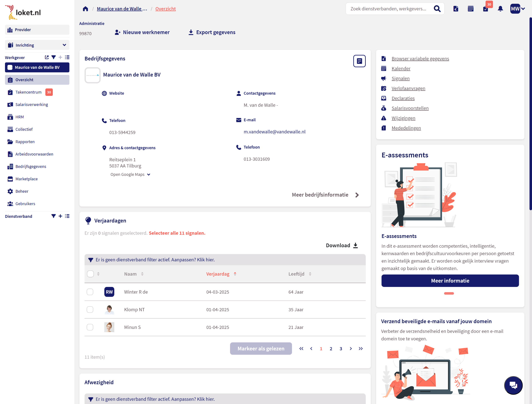Click the Werkgever filter funnel icon

[x=53, y=57]
